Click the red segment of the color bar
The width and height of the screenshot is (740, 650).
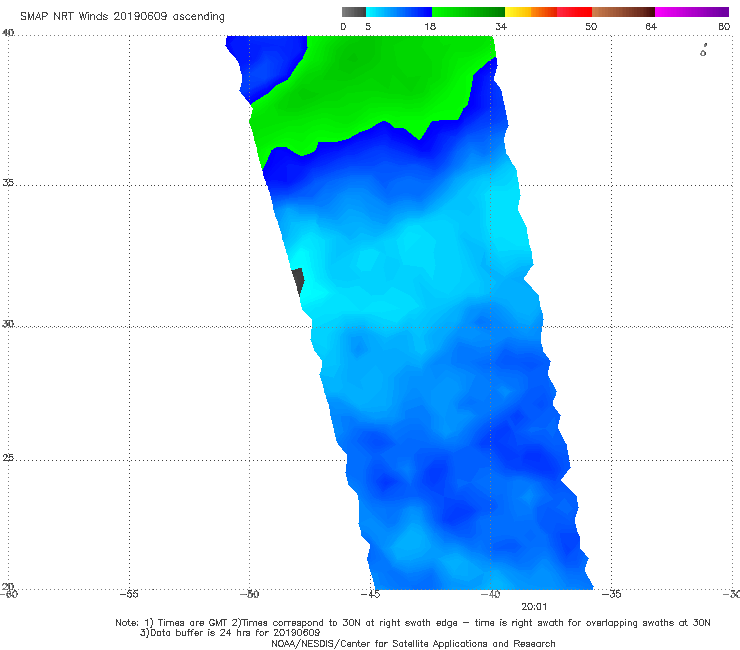click(574, 12)
